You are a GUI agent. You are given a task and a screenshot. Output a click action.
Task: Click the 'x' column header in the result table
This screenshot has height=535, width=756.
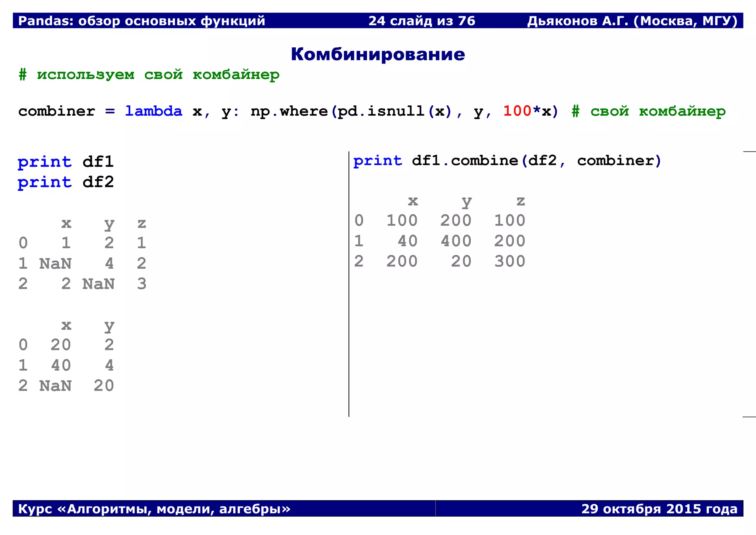[413, 201]
